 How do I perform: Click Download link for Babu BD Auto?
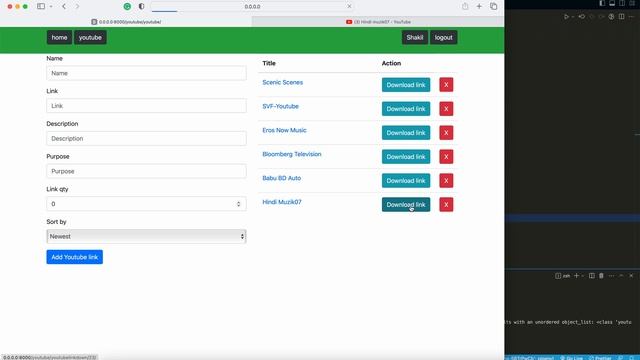point(406,180)
